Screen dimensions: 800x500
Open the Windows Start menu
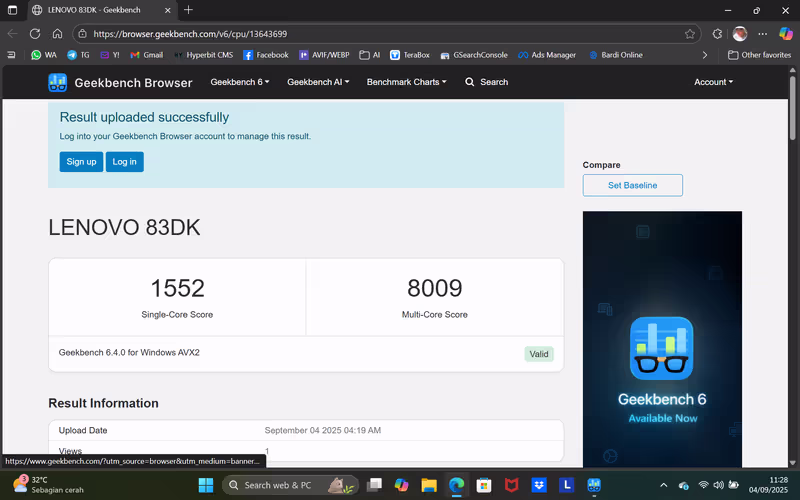(206, 485)
